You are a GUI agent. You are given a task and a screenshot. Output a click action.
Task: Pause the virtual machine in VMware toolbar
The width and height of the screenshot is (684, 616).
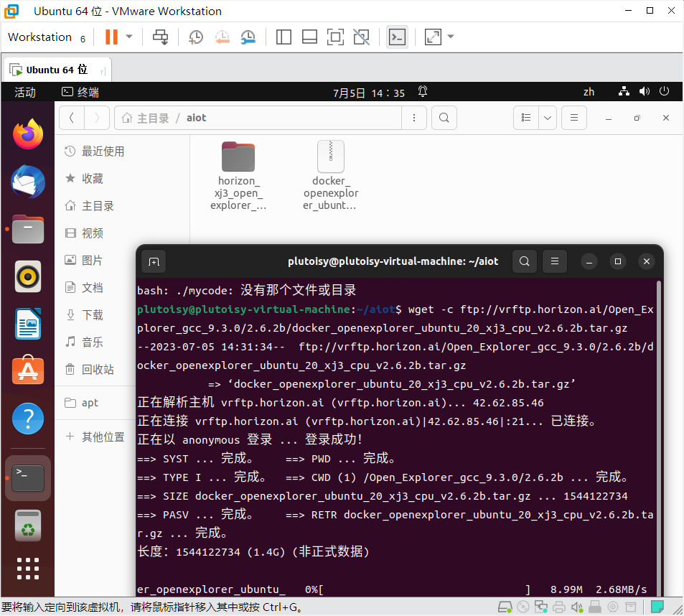click(111, 37)
